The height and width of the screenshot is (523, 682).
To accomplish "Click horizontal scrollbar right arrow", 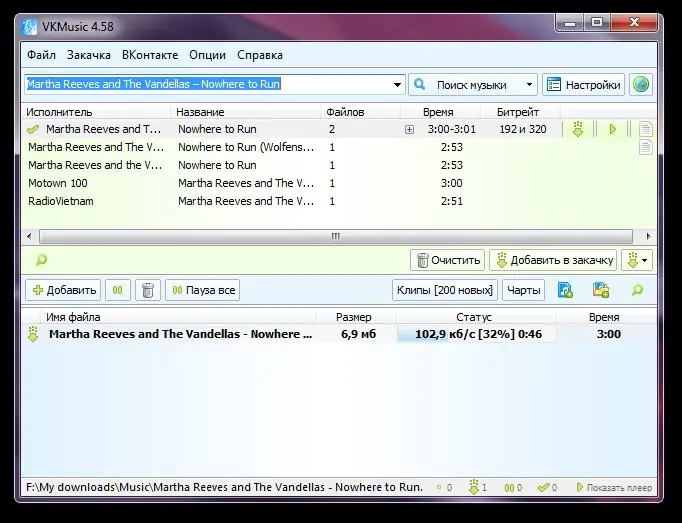I will tap(648, 236).
